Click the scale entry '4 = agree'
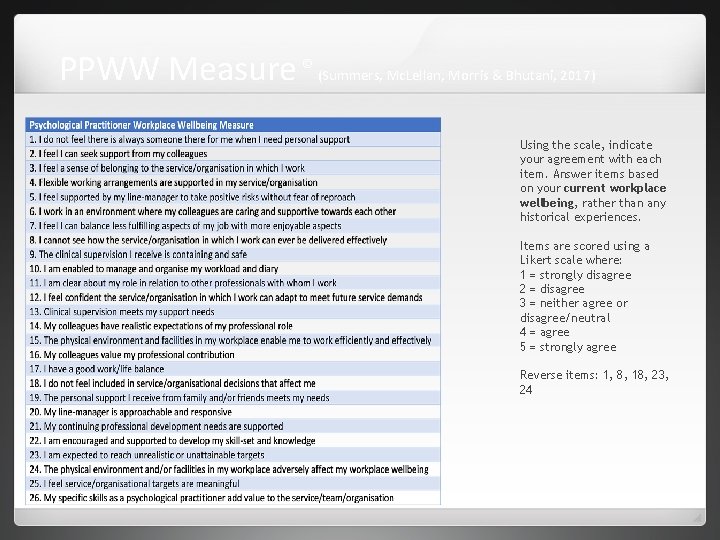Image resolution: width=720 pixels, height=540 pixels. pyautogui.click(x=545, y=332)
